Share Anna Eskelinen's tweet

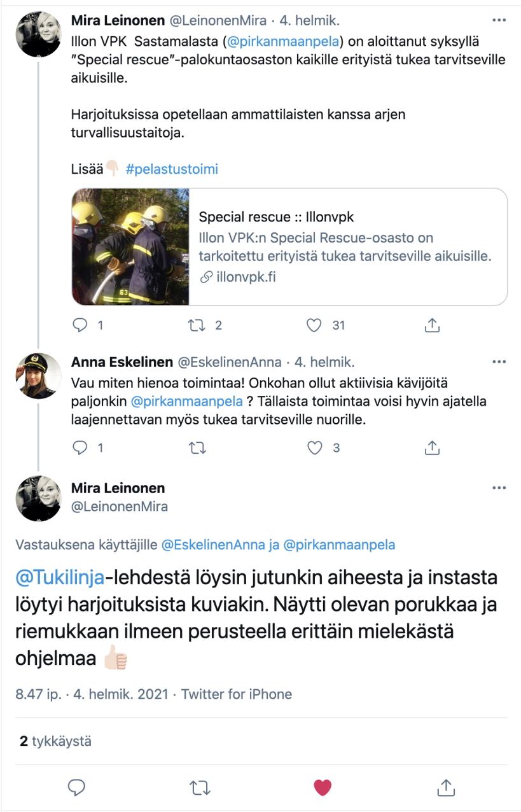(432, 447)
